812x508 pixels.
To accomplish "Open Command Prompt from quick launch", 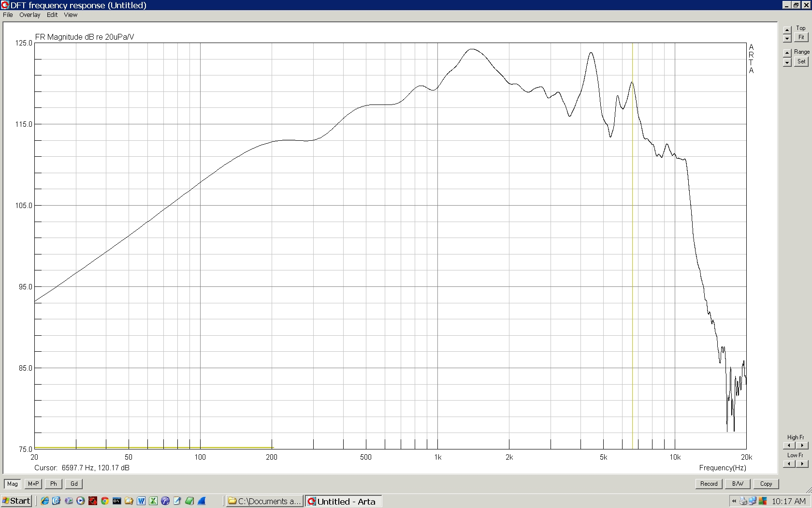I will coord(116,501).
